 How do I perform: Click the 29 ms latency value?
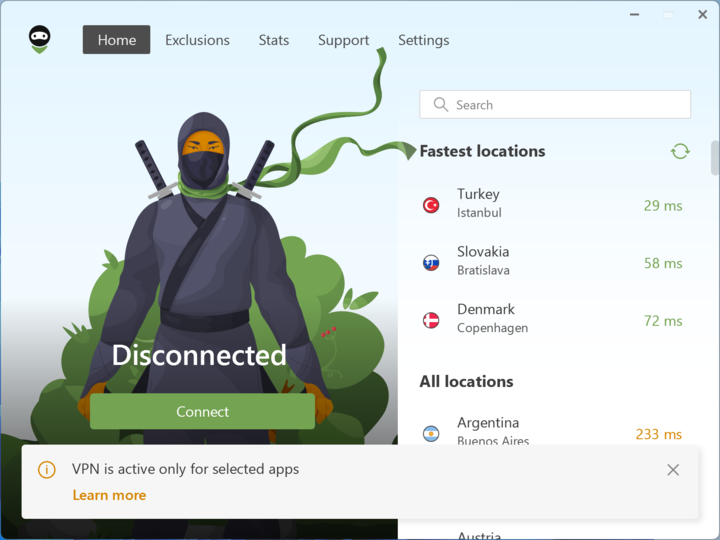click(x=663, y=206)
